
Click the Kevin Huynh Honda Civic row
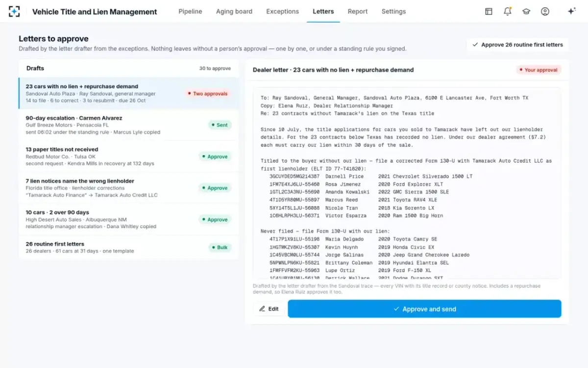[x=352, y=247]
